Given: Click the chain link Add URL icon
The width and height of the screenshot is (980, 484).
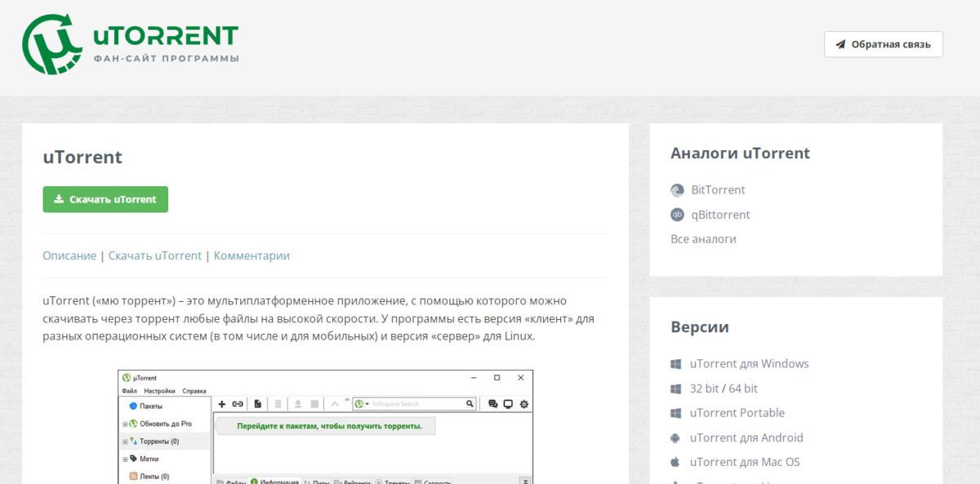Looking at the screenshot, I should (x=238, y=403).
